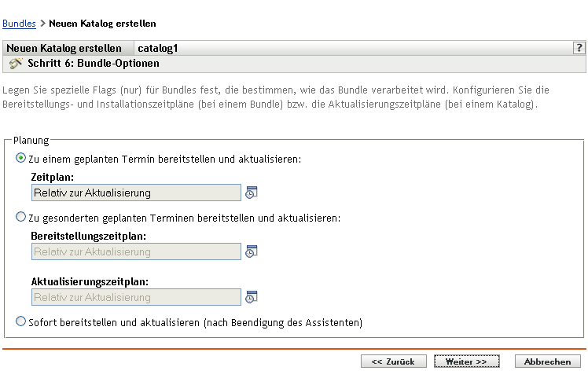Enable 'Sofort bereitstellen und aktualisieren' radio button
This screenshot has width=588, height=378.
click(20, 321)
